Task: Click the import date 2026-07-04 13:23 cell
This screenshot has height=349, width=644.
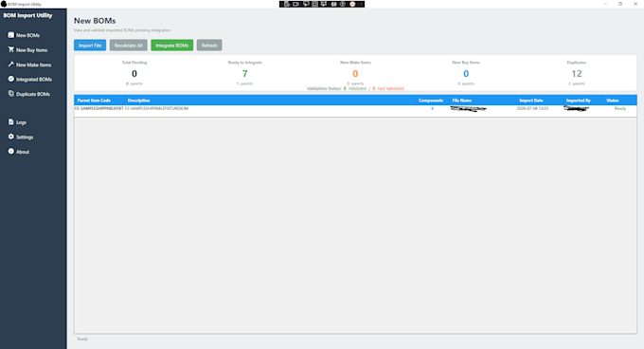Action: 532,108
